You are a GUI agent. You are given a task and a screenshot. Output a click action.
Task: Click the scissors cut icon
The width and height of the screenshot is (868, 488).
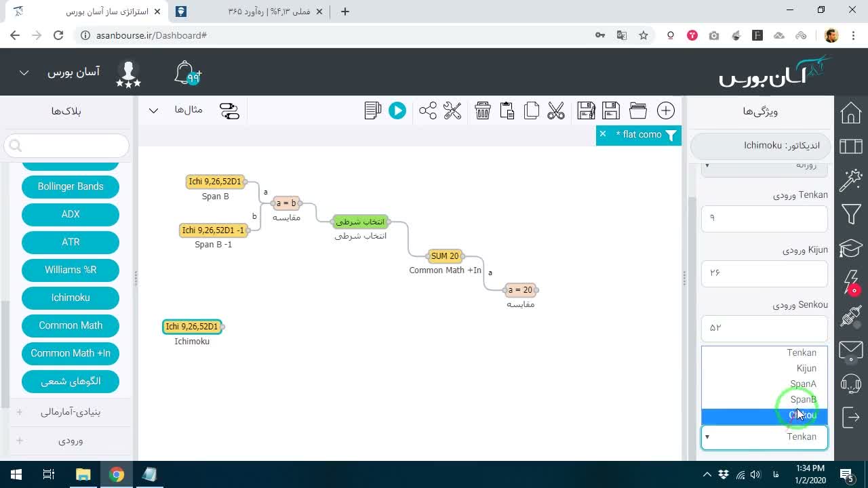pyautogui.click(x=556, y=110)
